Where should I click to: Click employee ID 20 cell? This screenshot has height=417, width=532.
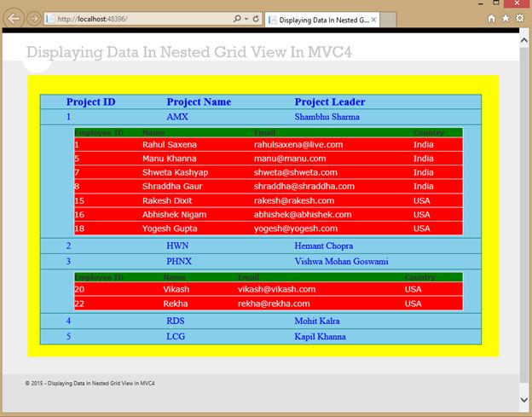point(79,289)
